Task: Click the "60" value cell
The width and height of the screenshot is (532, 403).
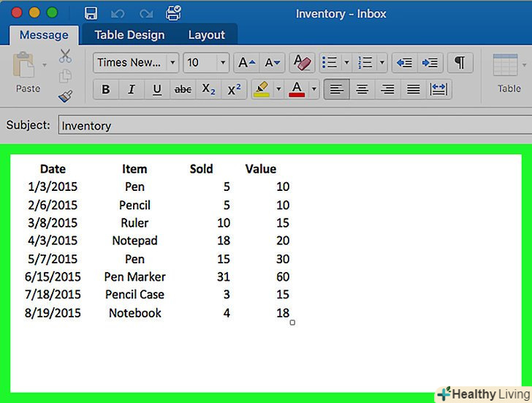Action: pos(283,276)
